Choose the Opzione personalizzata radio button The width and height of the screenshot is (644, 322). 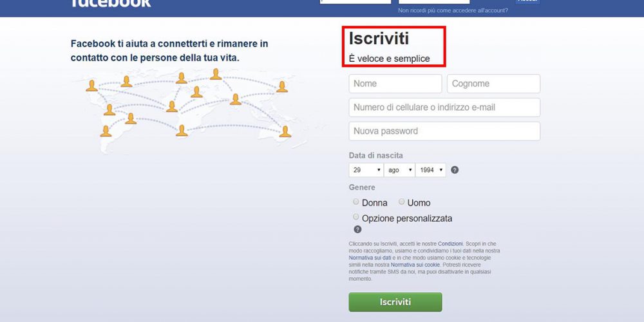click(356, 217)
